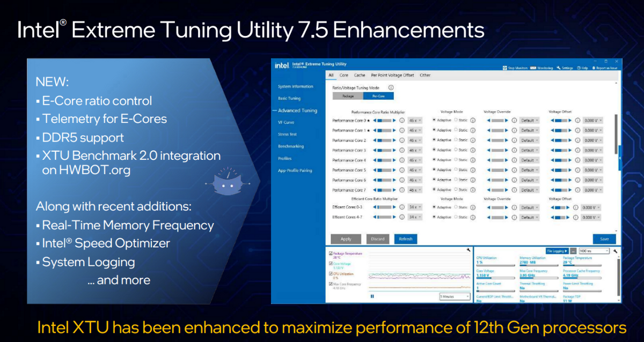Click the Save button
Viewport: 644px width, 342px height.
604,239
